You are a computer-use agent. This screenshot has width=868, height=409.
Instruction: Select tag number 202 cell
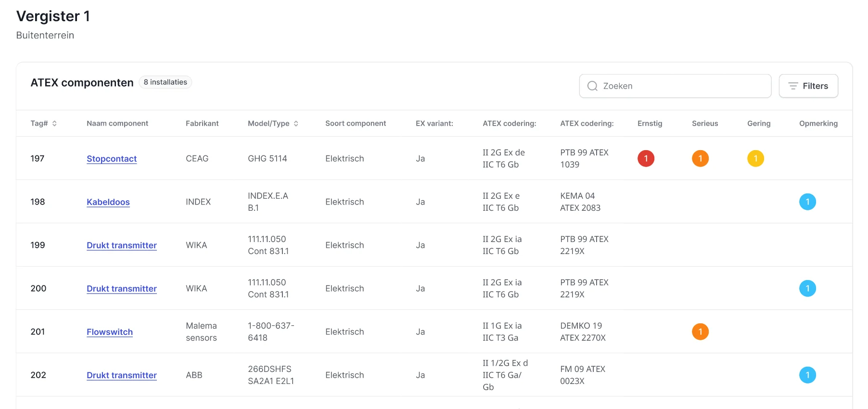pos(38,375)
